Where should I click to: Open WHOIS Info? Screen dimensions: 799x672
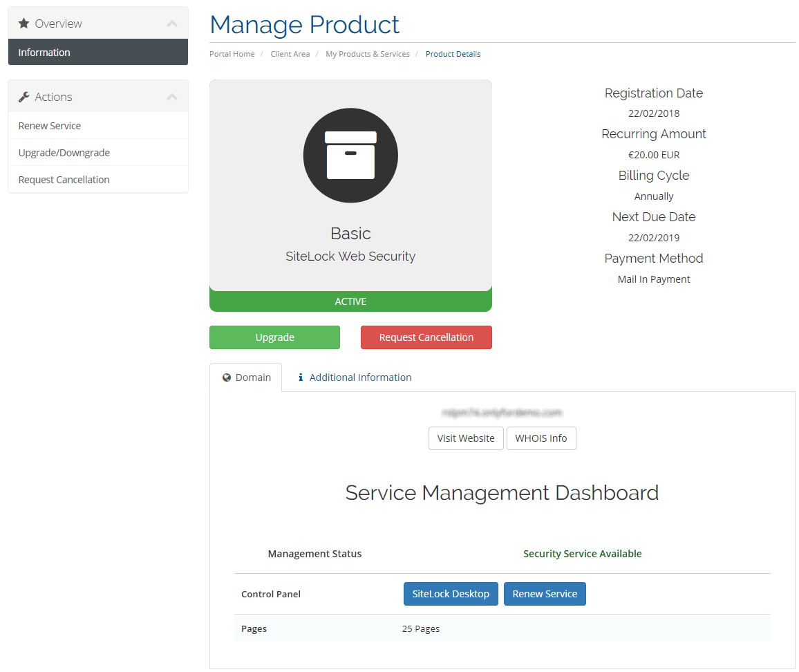click(541, 438)
